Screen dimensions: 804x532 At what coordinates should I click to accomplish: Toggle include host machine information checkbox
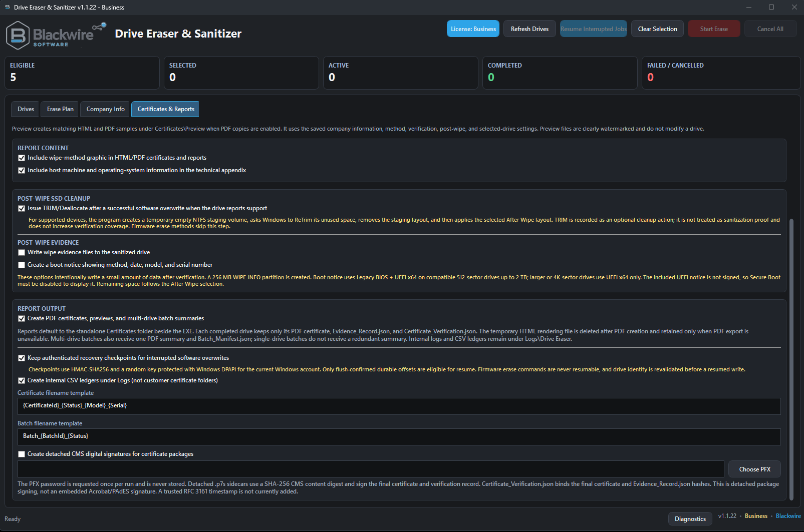(x=22, y=170)
